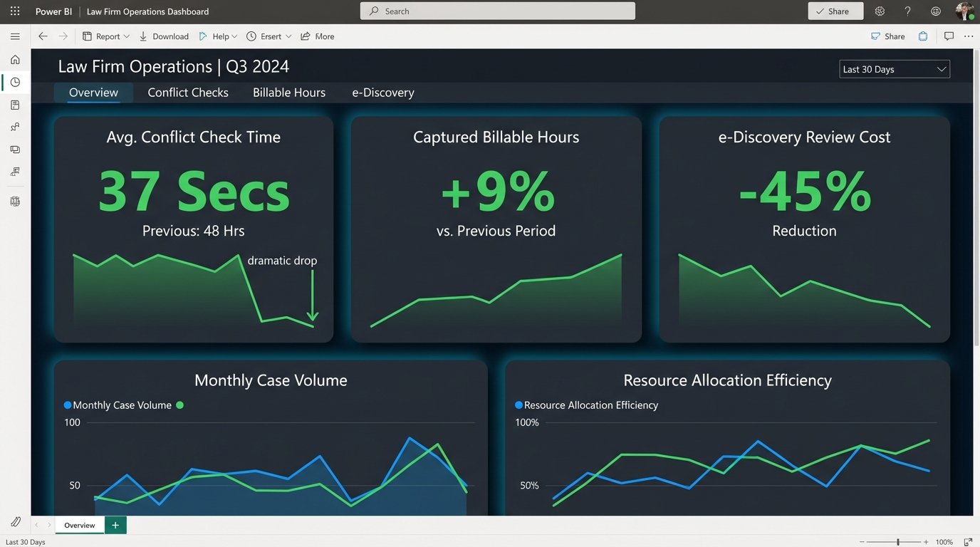Expand the Report dropdown menu
The height and width of the screenshot is (547, 980).
point(105,36)
